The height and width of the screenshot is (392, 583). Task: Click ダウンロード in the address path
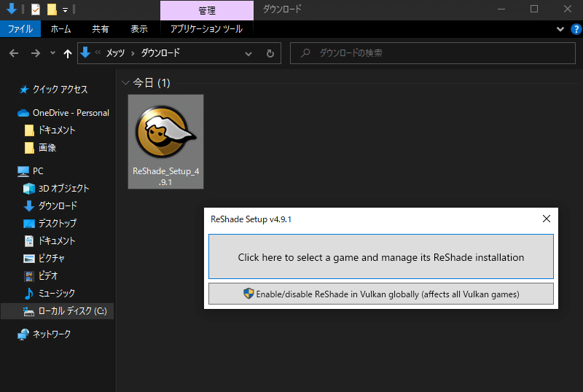click(x=160, y=52)
